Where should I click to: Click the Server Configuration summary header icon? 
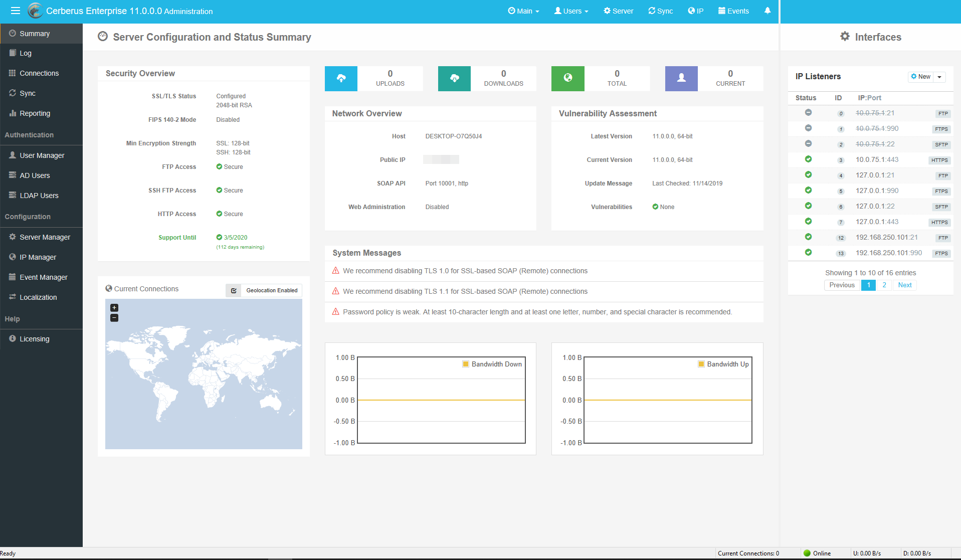click(x=103, y=36)
